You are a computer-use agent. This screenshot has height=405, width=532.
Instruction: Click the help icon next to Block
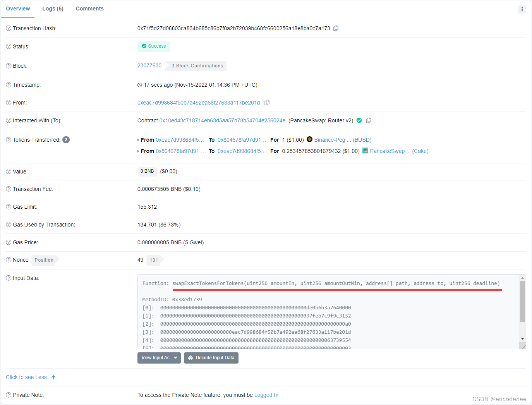point(9,66)
